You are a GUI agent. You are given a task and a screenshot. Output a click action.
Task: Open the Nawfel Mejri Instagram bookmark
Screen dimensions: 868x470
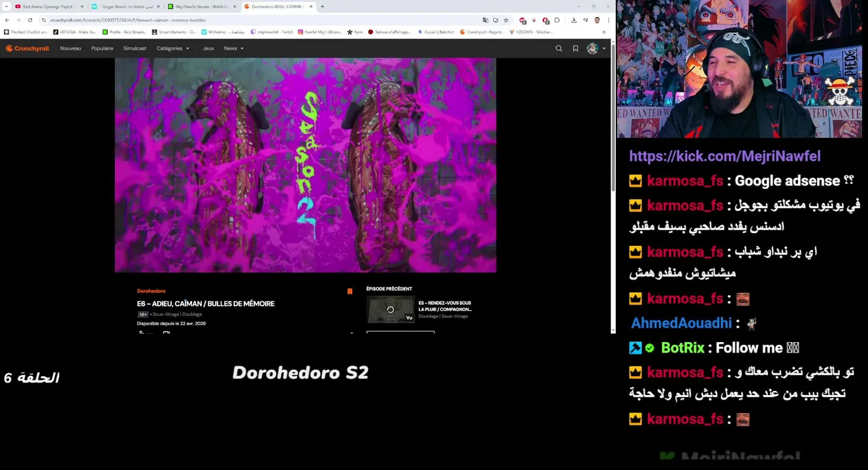tap(320, 32)
